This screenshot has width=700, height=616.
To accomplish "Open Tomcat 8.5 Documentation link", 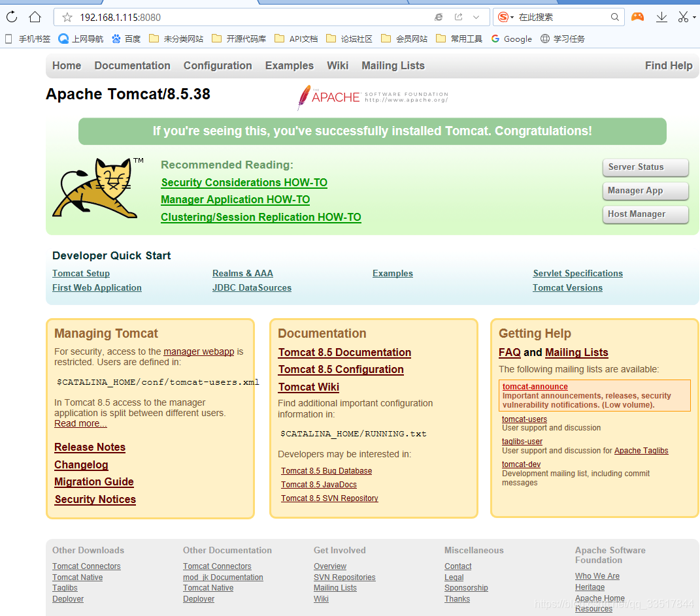I will click(x=344, y=352).
